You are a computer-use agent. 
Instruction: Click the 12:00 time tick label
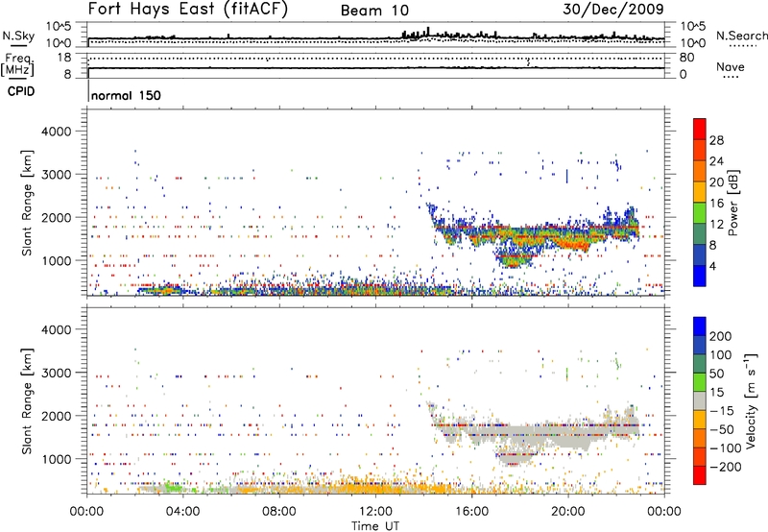click(x=375, y=512)
